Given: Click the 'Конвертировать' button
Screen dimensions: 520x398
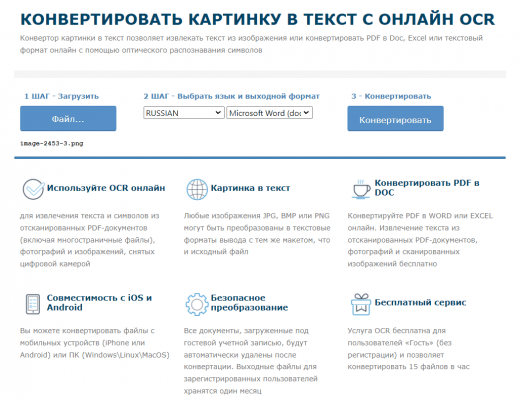Looking at the screenshot, I should 395,118.
